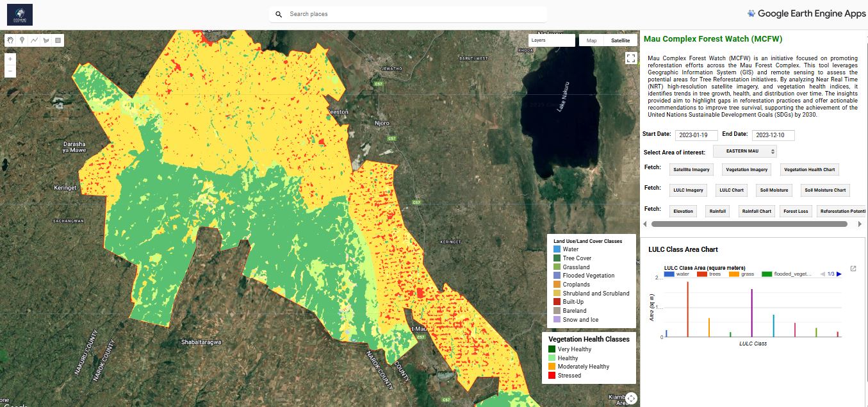This screenshot has width=868, height=407.
Task: Select the hand pan tool on the map
Action: 11,40
